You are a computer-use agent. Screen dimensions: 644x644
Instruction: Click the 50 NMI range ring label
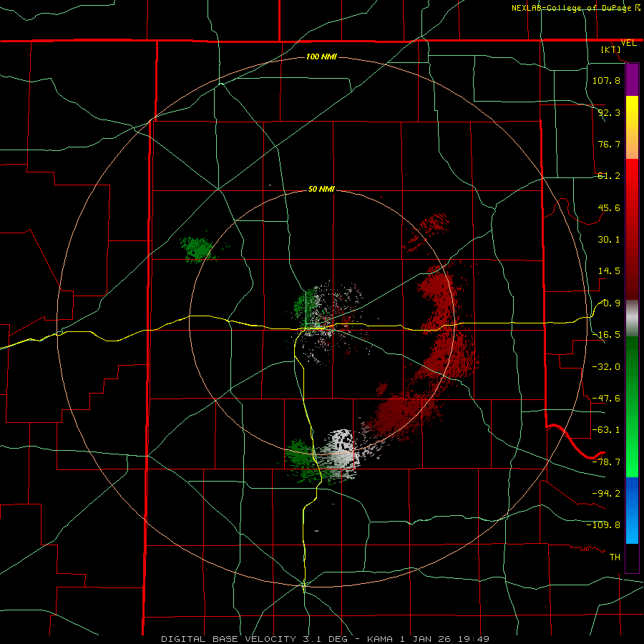[x=321, y=190]
